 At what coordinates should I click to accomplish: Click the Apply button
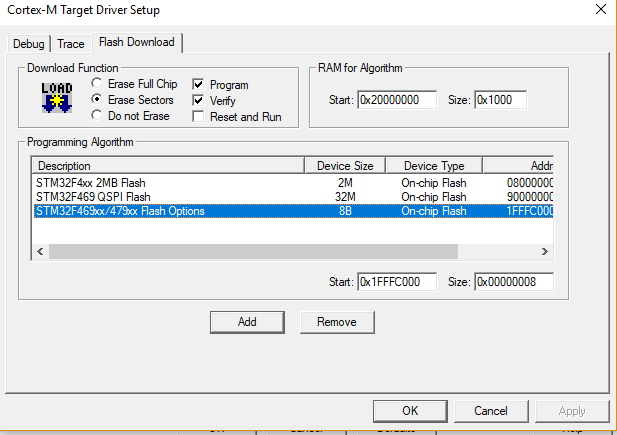coord(572,411)
